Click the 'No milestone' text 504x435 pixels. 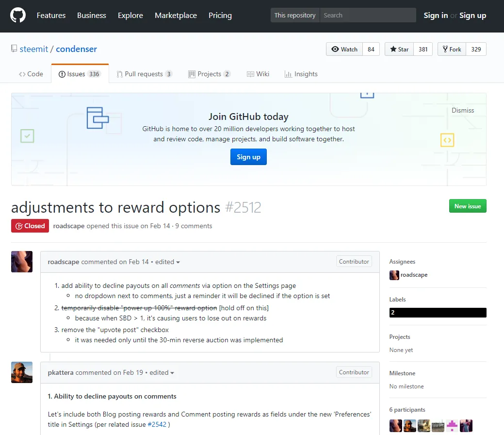pos(406,386)
